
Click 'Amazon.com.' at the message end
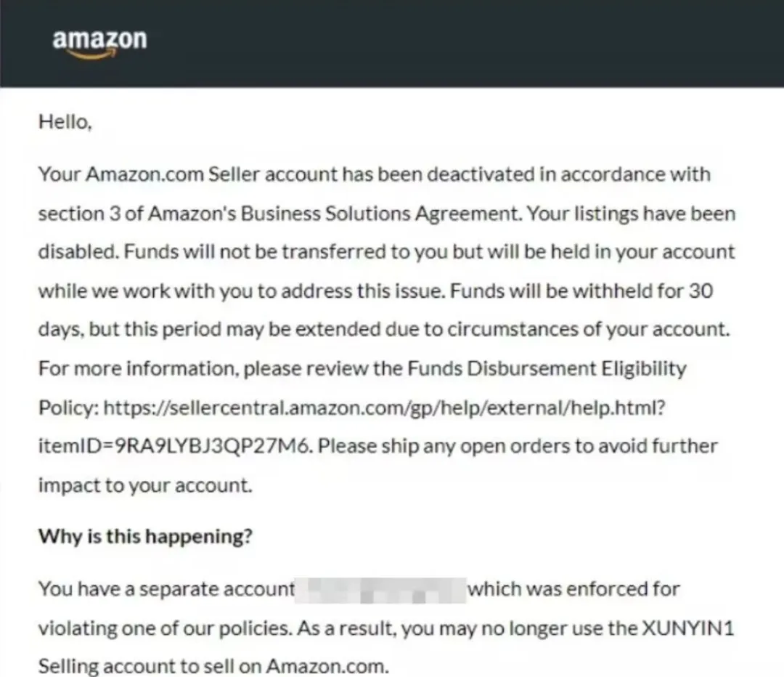point(327,666)
